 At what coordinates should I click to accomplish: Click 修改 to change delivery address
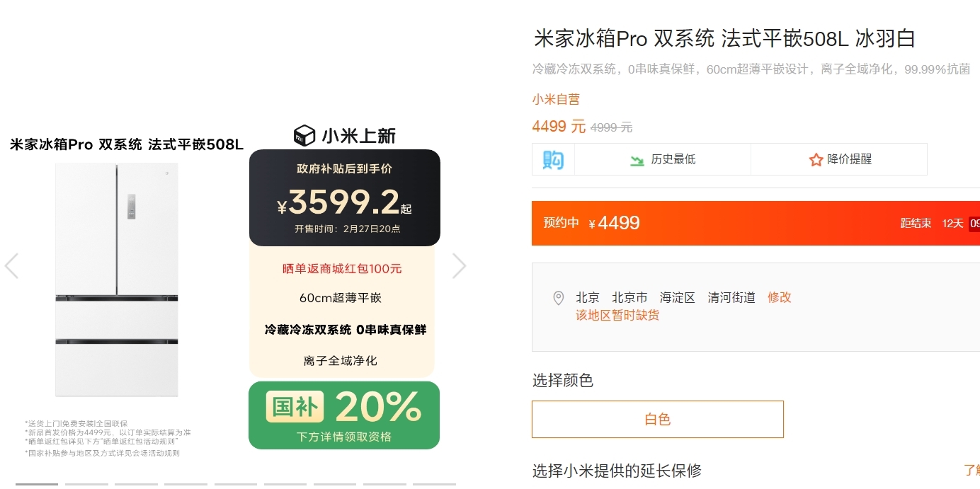[x=780, y=297]
